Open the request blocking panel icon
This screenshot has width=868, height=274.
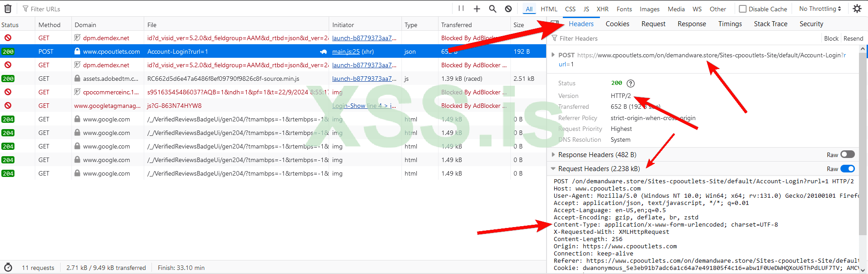pyautogui.click(x=509, y=9)
